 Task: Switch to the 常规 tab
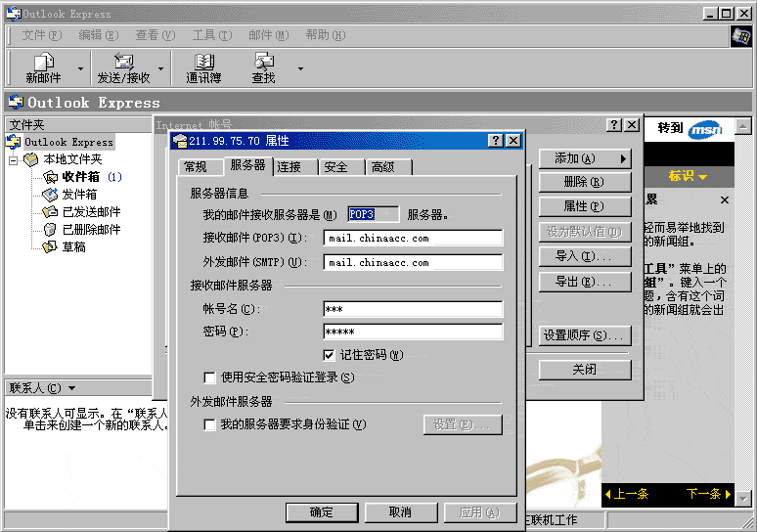click(x=200, y=167)
